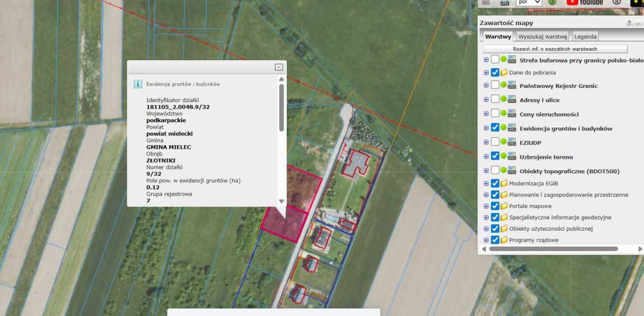Expand the Modernizacja EGiB layer group
Screen dimensions: 644x316
click(x=486, y=183)
